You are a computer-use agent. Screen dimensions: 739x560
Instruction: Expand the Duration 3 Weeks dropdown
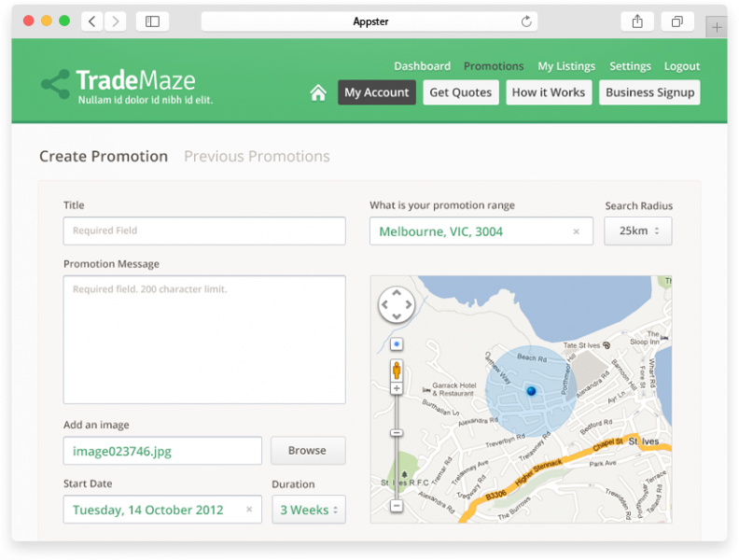pos(309,510)
